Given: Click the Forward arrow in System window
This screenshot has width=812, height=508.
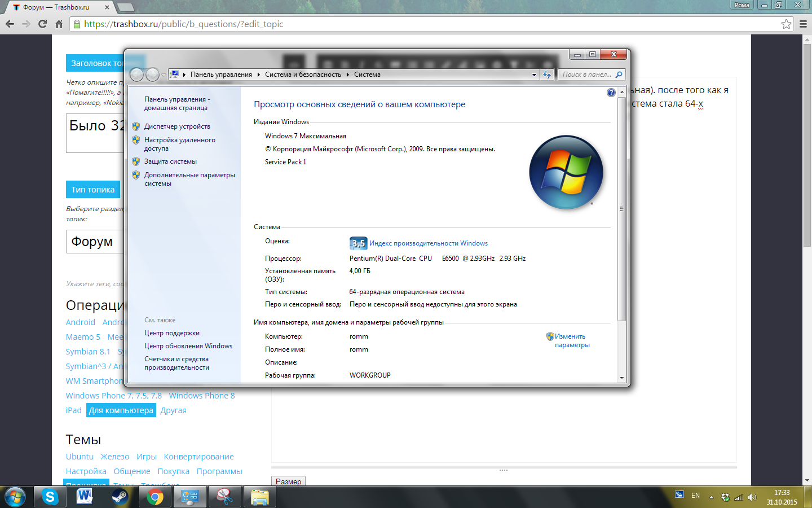Looking at the screenshot, I should 152,75.
